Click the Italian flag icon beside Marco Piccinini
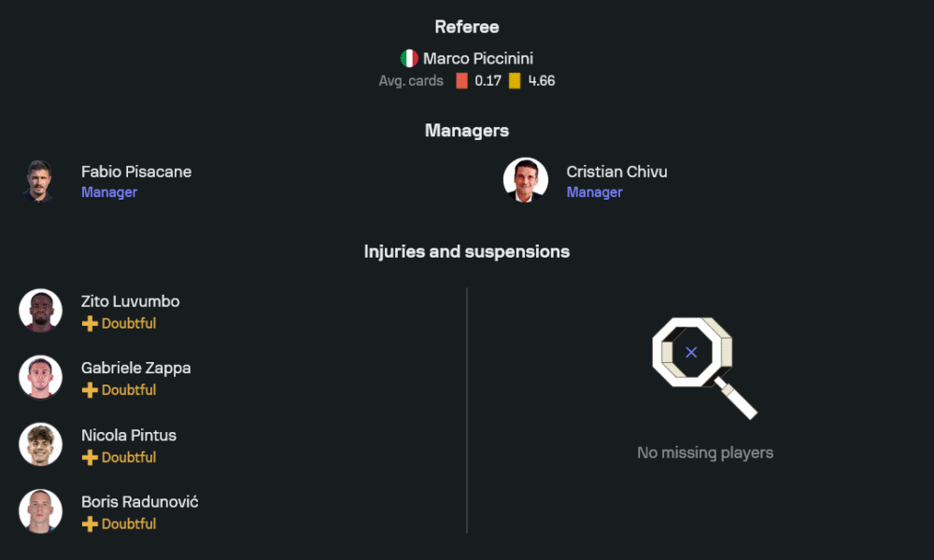934x560 pixels. pos(409,59)
